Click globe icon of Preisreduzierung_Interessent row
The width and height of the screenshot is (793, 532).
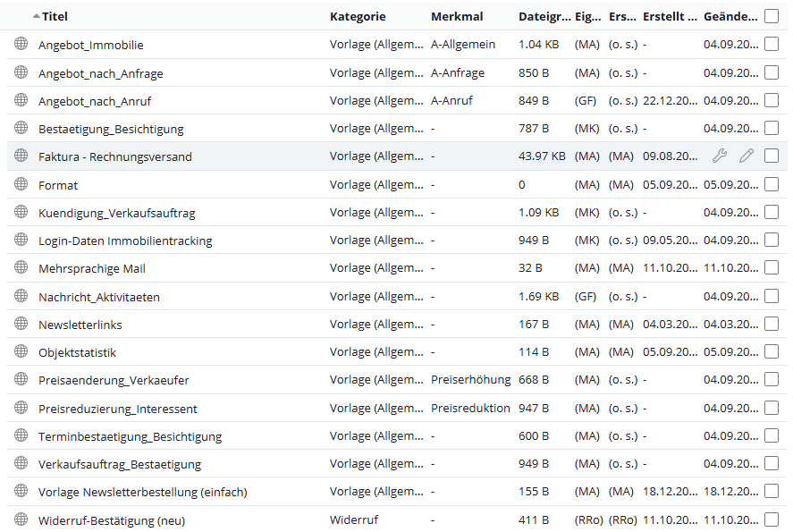pos(21,408)
